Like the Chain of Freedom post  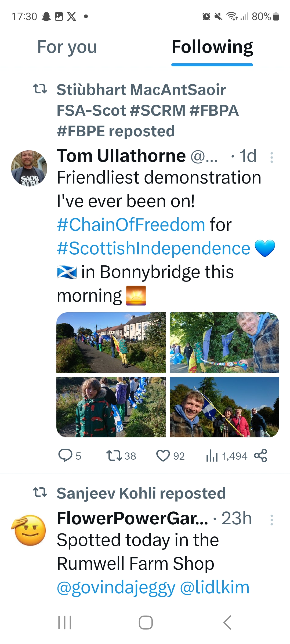point(163,456)
